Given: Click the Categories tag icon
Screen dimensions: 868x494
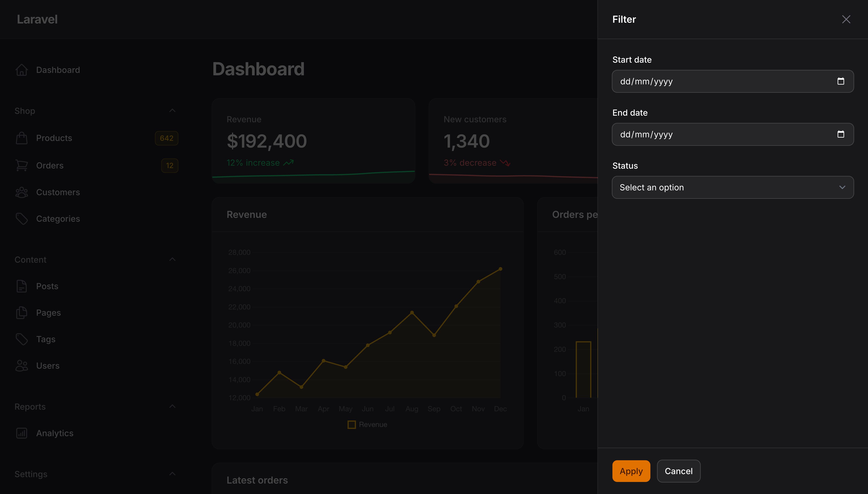Looking at the screenshot, I should 22,219.
